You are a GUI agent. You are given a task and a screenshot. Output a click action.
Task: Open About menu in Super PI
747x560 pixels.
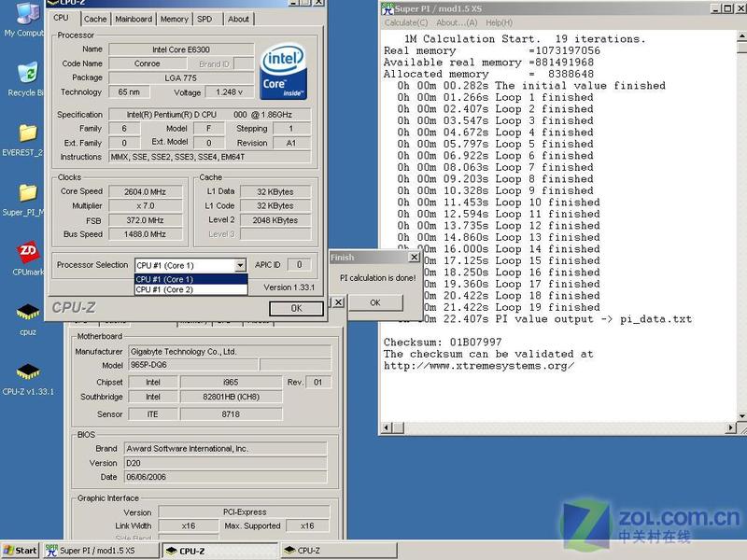click(x=457, y=22)
